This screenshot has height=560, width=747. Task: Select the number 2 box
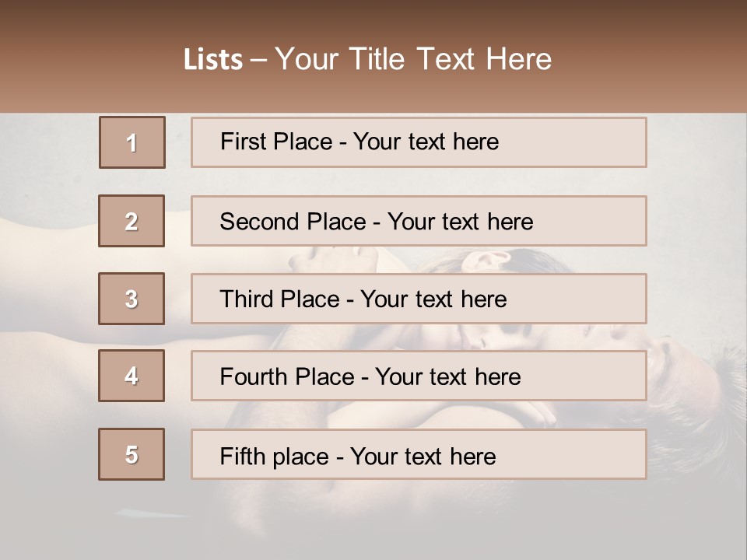[132, 221]
